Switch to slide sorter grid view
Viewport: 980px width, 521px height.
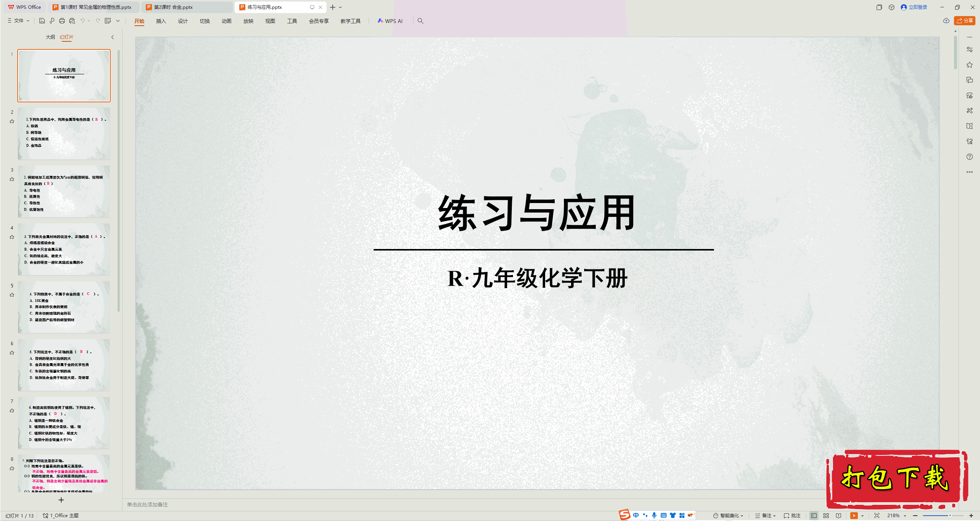point(826,516)
